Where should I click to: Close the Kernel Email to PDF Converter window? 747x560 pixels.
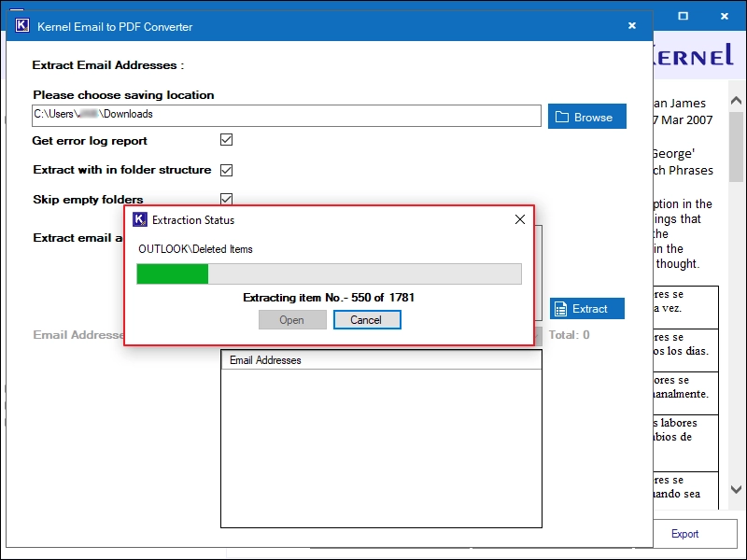pos(632,26)
